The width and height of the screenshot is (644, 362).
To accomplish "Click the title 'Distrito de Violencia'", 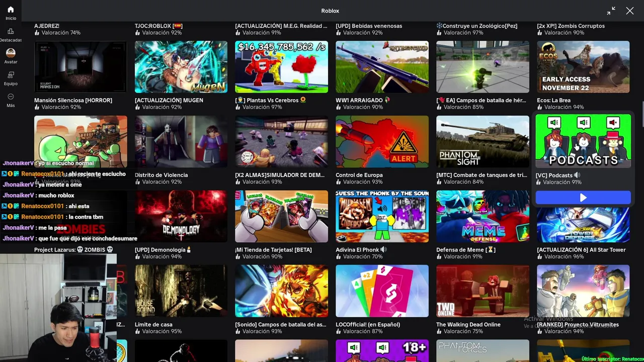I will tap(161, 175).
